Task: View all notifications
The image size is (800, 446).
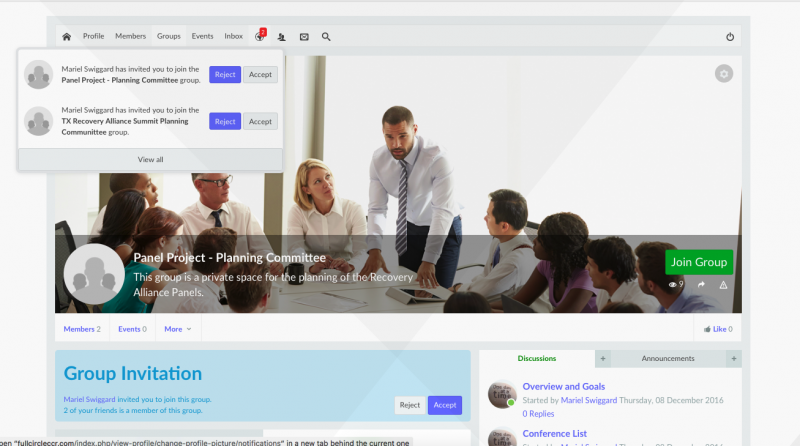Action: coord(151,159)
